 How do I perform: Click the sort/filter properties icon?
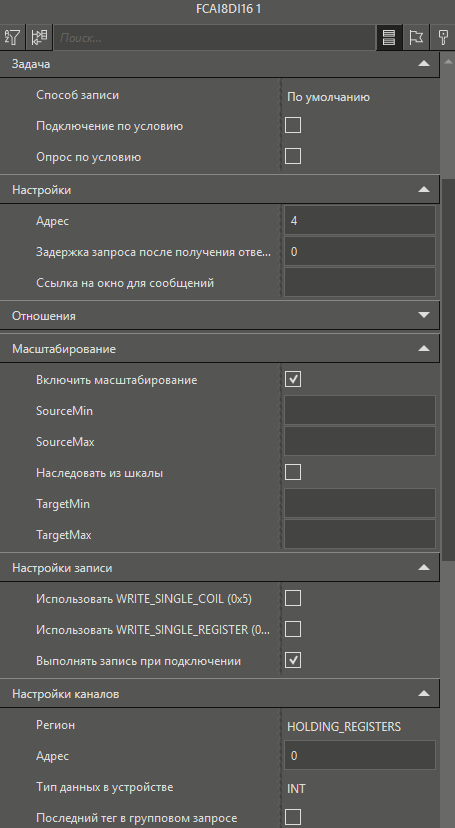pos(13,37)
